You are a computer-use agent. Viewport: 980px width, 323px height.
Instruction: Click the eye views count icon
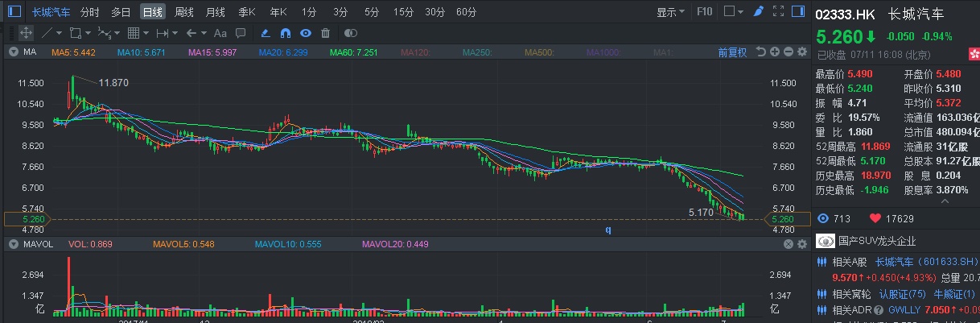(823, 218)
